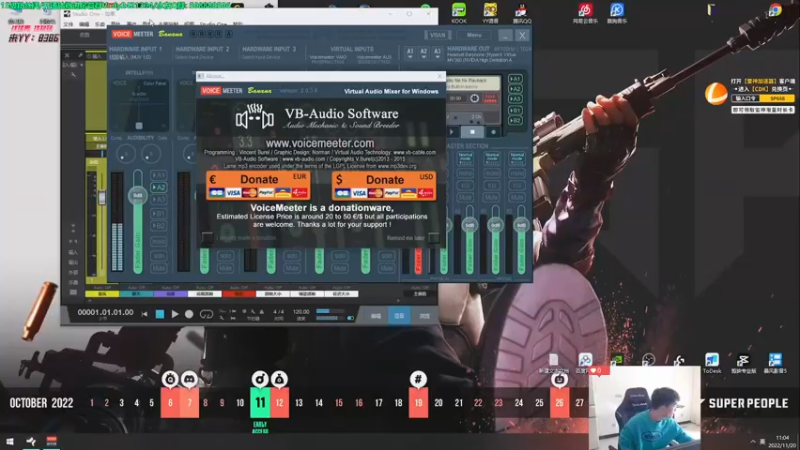Viewport: 800px width, 450px height.
Task: Toggle B1 routing on Hardware Input 1 strip
Action: pos(159,213)
